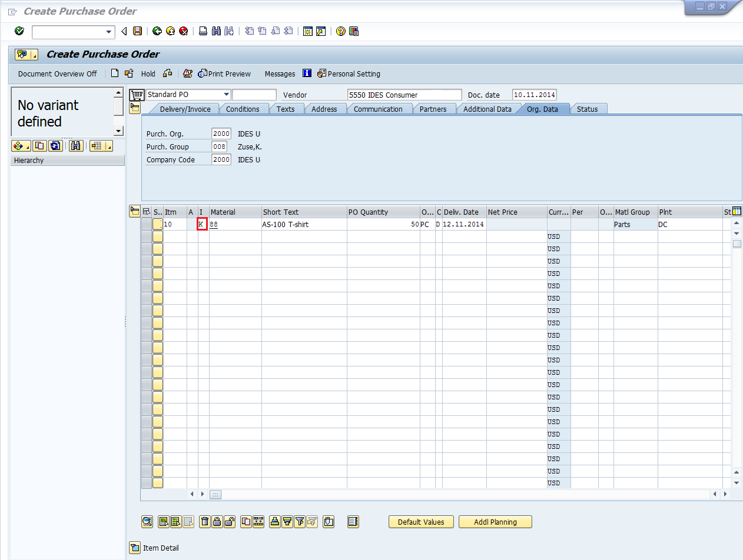The height and width of the screenshot is (560, 743).
Task: Open the Texts tab
Action: pyautogui.click(x=286, y=109)
